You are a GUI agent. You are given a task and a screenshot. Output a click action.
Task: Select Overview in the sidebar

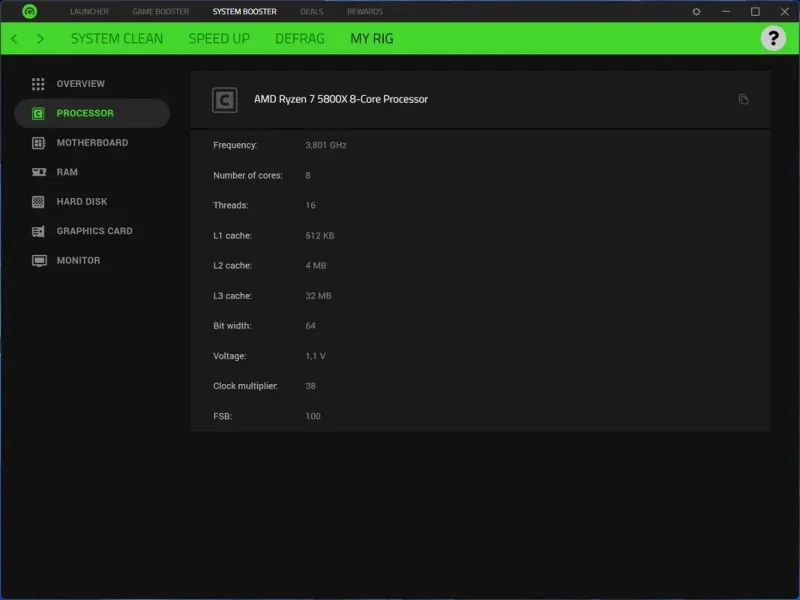click(x=92, y=84)
